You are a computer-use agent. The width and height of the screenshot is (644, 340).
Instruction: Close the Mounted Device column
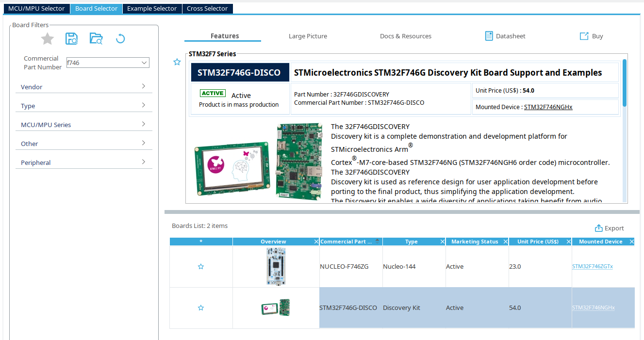[632, 242]
